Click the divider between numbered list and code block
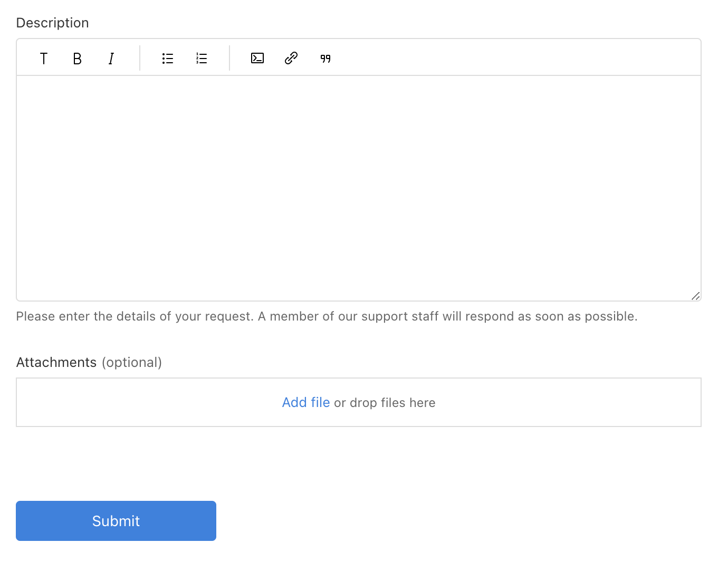This screenshot has height=562, width=728. click(x=229, y=58)
